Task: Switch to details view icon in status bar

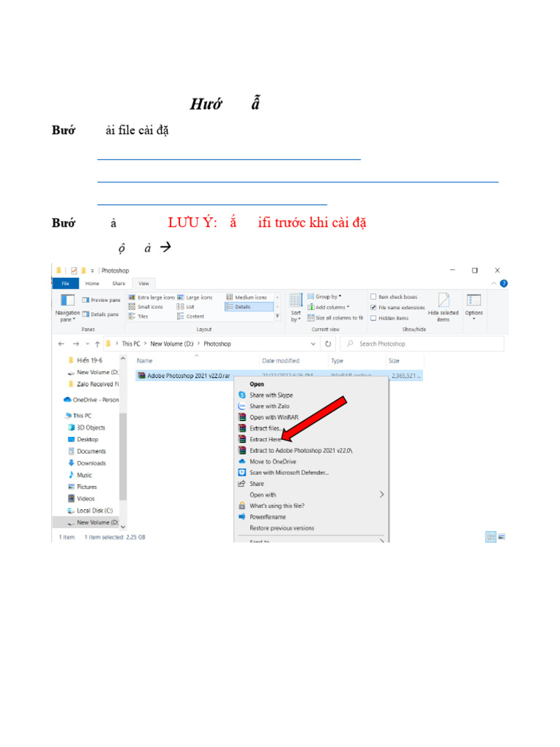Action: click(491, 537)
